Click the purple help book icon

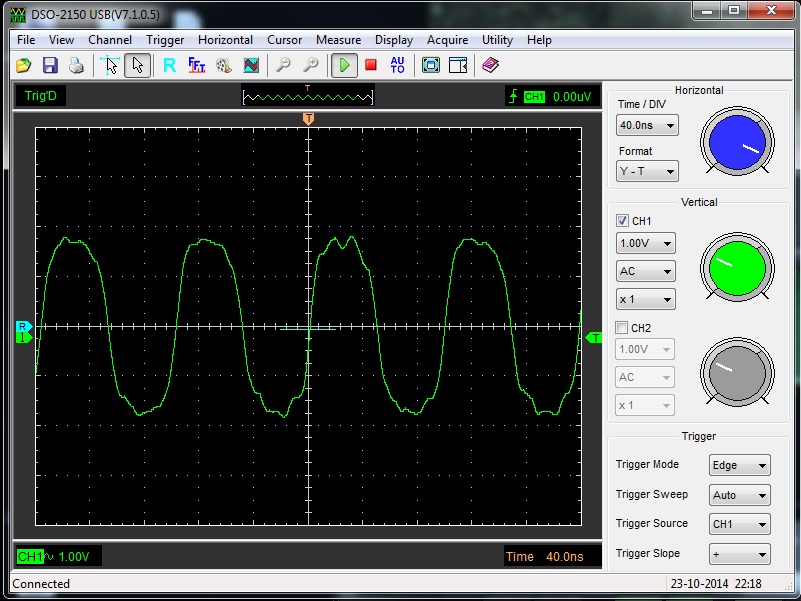click(489, 65)
